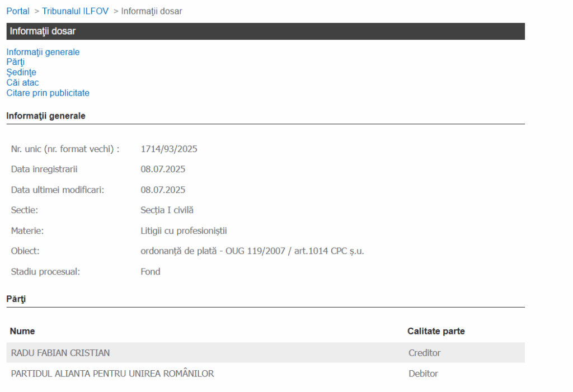Click the Fond procedural stage value
The height and width of the screenshot is (392, 573).
point(151,272)
